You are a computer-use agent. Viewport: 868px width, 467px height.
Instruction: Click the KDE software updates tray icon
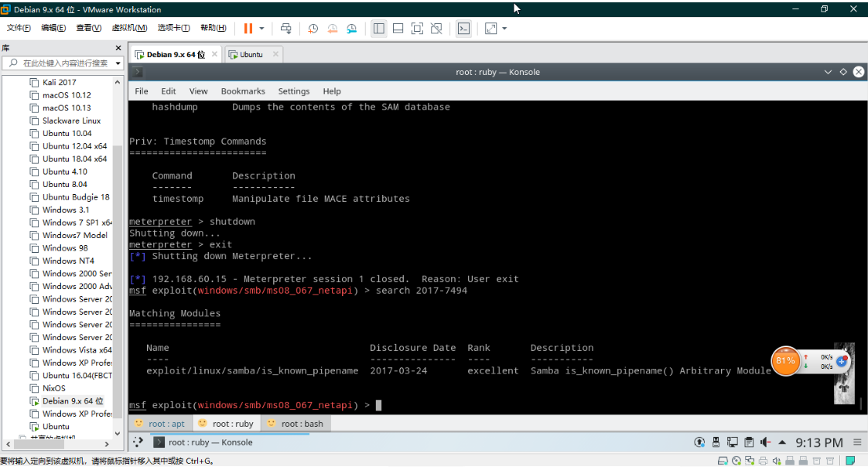[x=699, y=442]
